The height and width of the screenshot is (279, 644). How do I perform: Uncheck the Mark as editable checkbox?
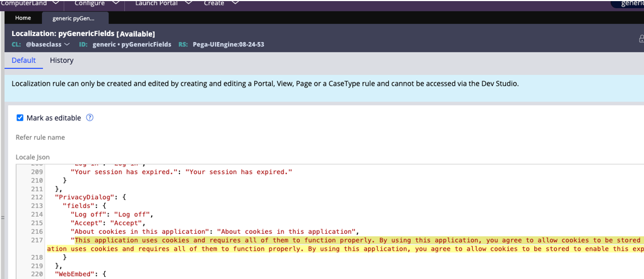tap(20, 118)
